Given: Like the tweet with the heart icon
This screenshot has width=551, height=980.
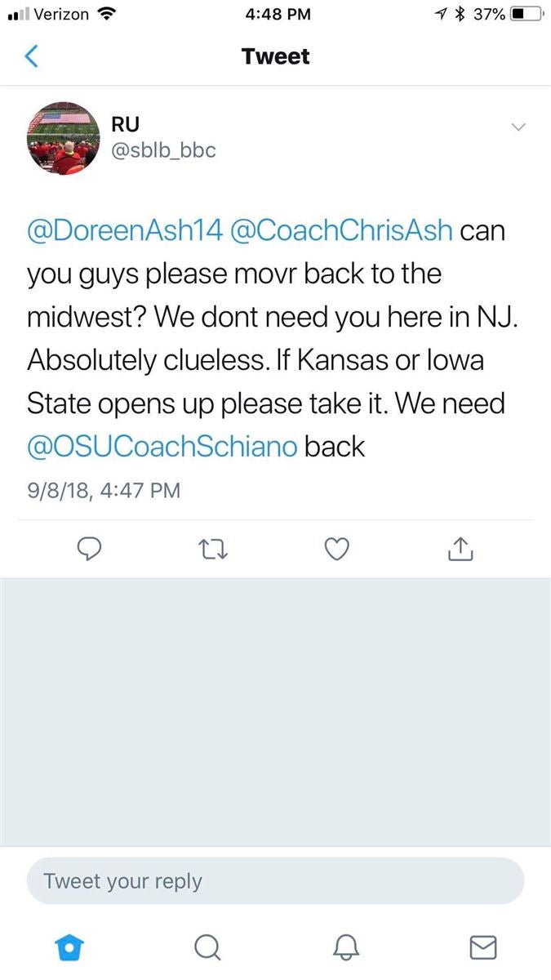Looking at the screenshot, I should point(337,550).
